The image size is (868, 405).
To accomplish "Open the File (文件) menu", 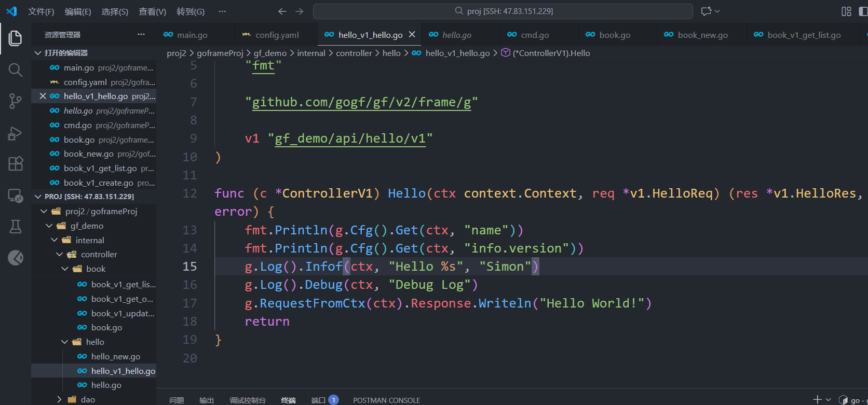I will click(41, 11).
